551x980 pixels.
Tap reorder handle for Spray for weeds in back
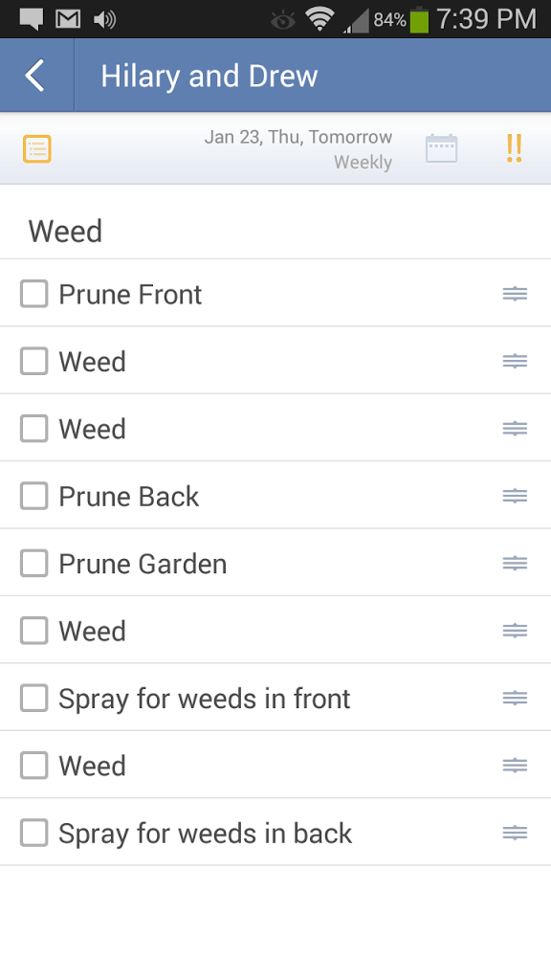515,834
